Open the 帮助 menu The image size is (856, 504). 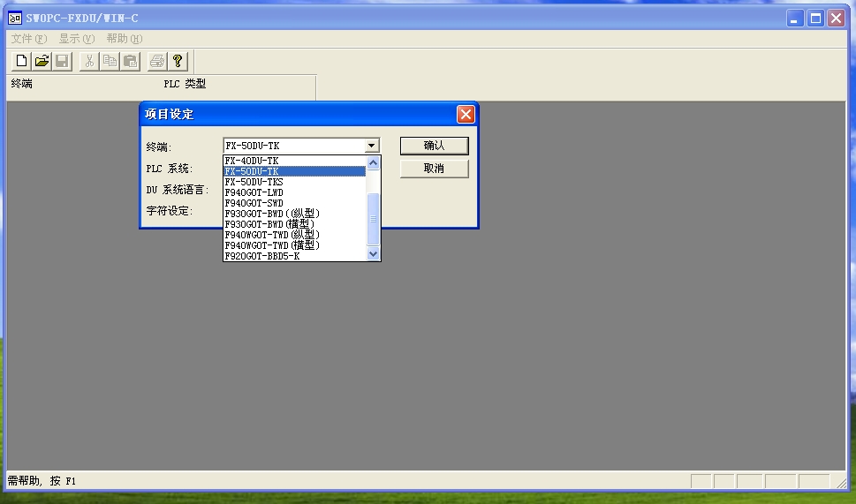[x=124, y=39]
